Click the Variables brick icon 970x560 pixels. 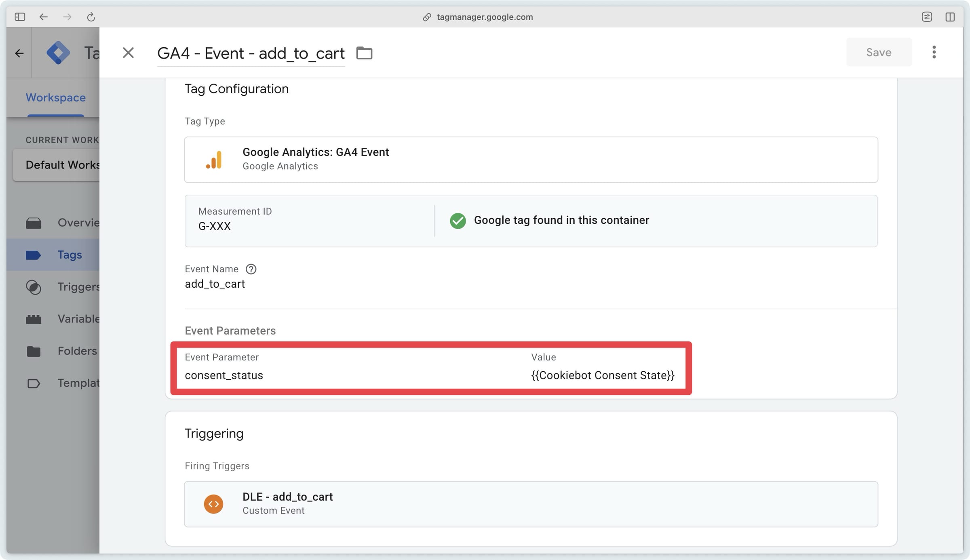34,319
